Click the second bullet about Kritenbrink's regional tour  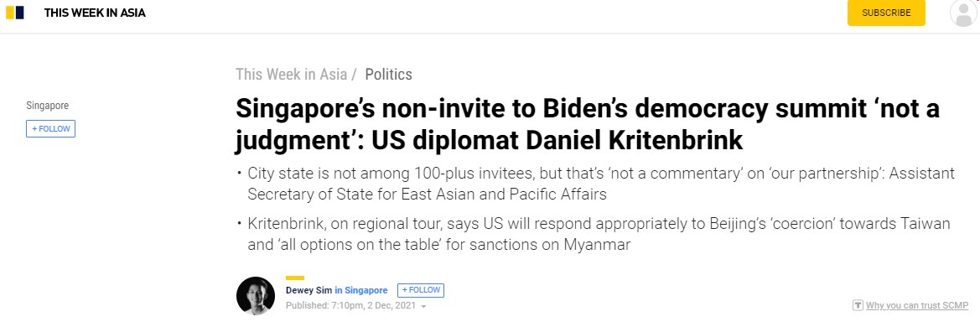(599, 234)
